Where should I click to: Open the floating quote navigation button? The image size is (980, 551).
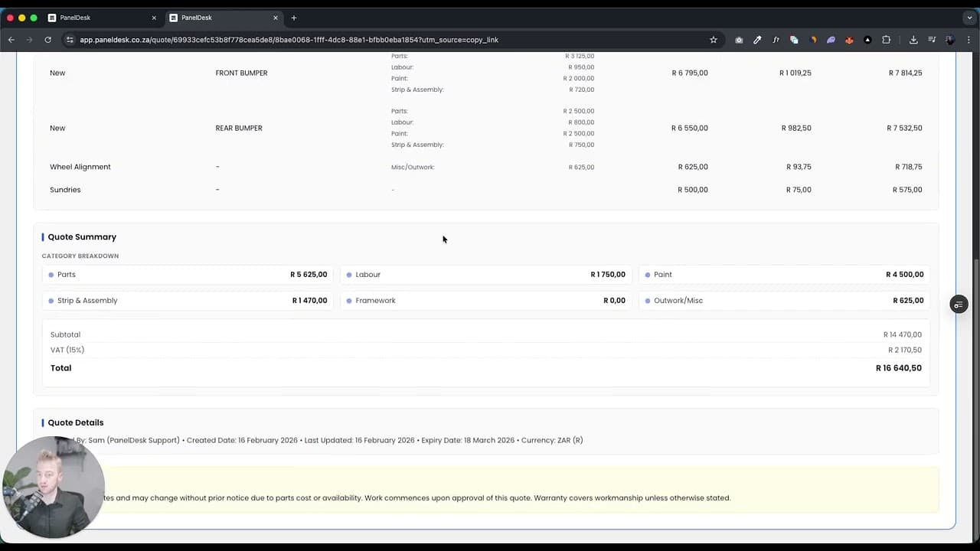pos(959,305)
